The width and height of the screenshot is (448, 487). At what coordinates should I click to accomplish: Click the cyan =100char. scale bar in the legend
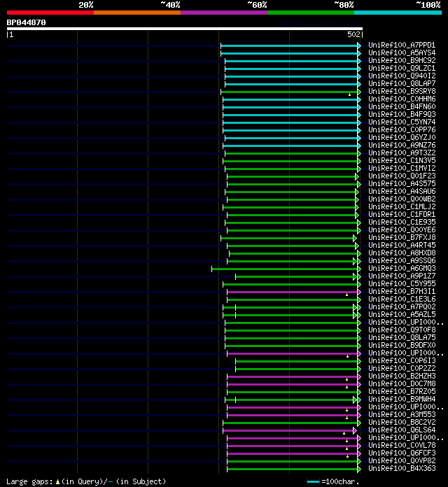click(x=313, y=482)
